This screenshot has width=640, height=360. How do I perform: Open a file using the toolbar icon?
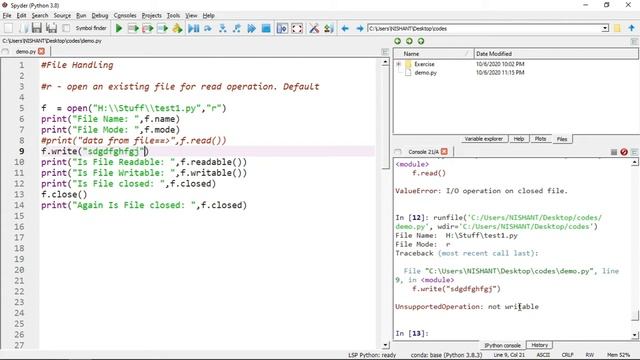click(23, 28)
